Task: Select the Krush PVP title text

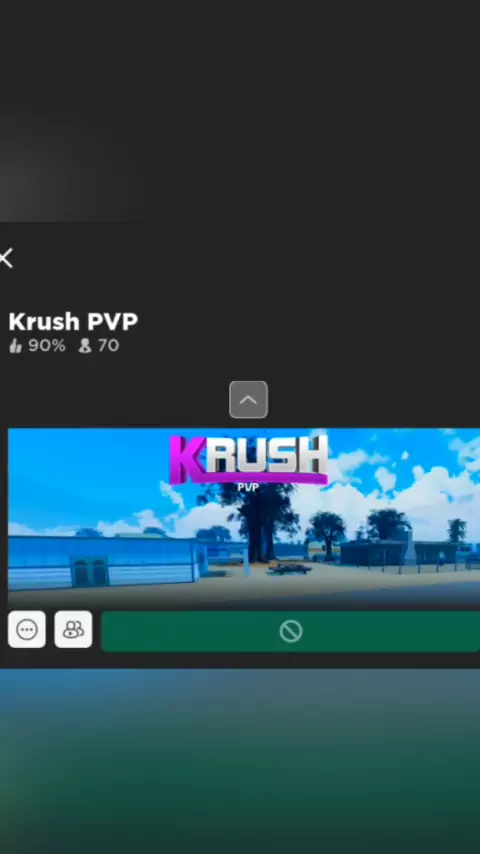Action: point(73,322)
